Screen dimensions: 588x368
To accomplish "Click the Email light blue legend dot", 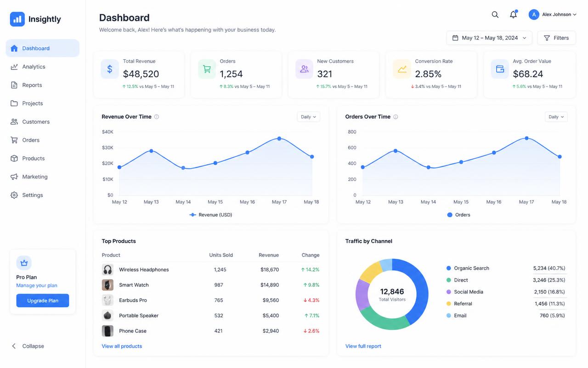I will (449, 316).
